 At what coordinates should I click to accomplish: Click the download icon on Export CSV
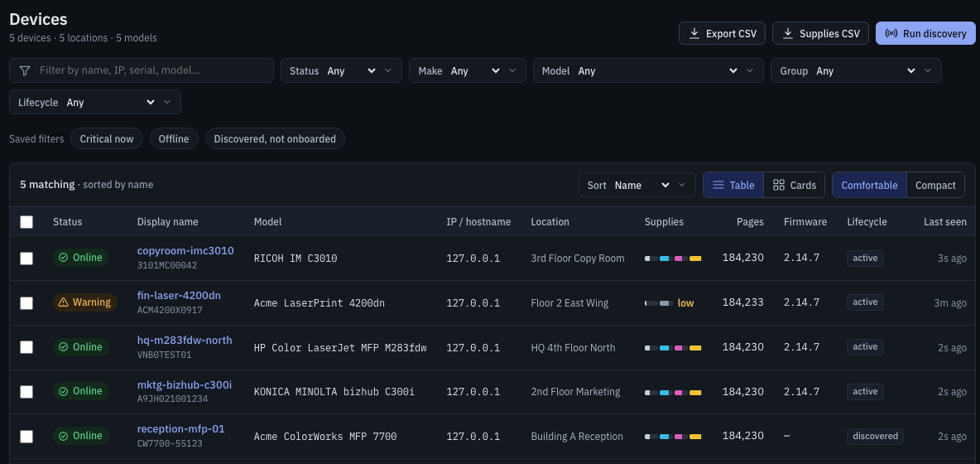point(694,34)
